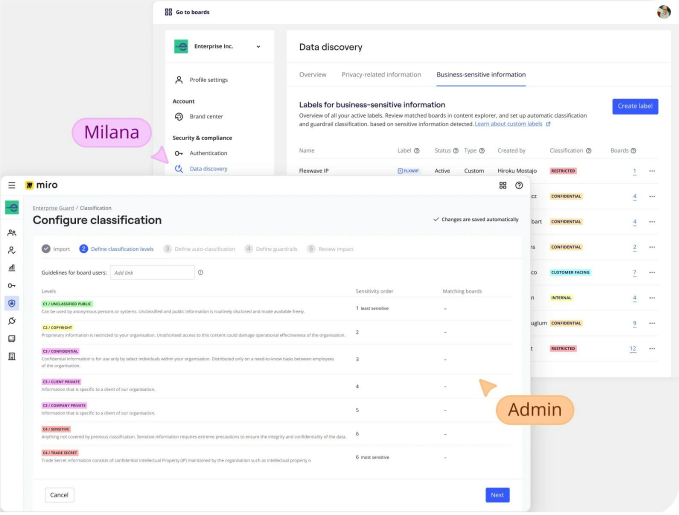Click the help question mark icon
Screen dimensions: 679x515
[x=519, y=185]
